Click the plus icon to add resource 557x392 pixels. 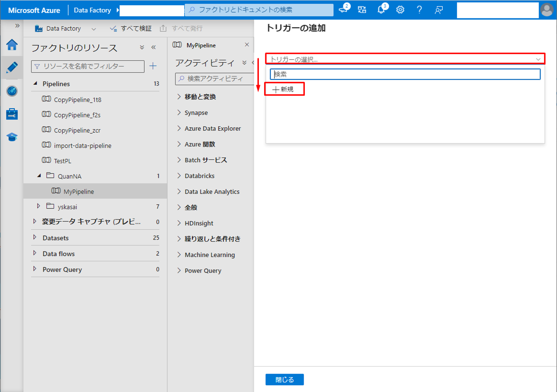click(x=153, y=66)
